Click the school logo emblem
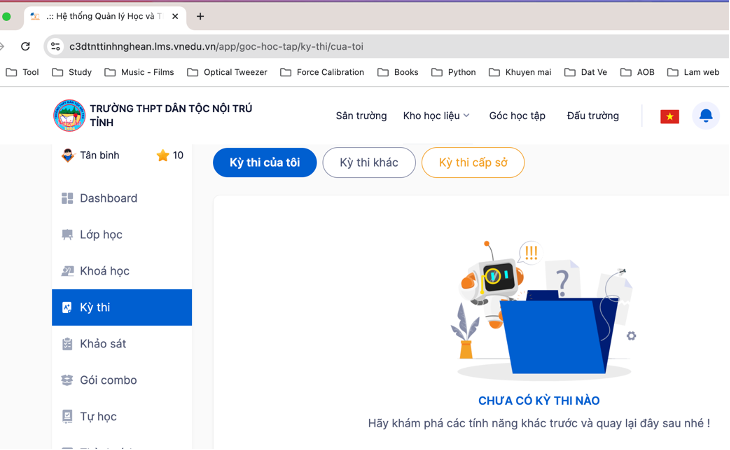 click(x=69, y=115)
